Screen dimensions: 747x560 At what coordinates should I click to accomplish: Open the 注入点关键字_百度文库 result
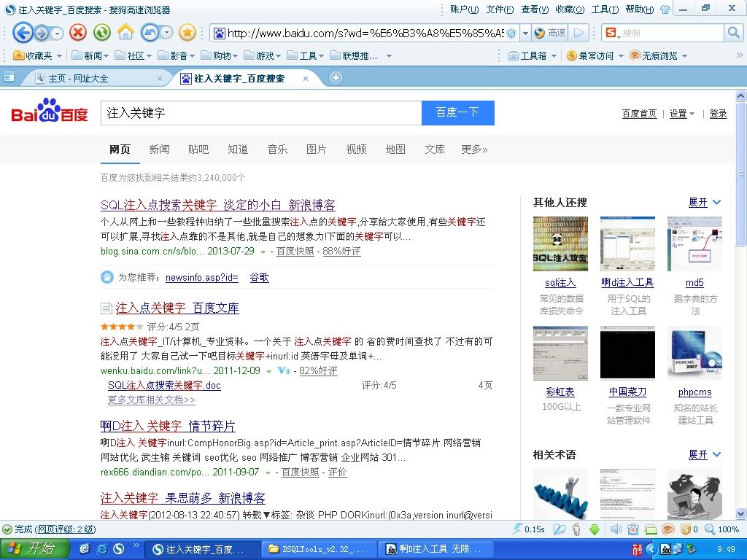pyautogui.click(x=177, y=308)
